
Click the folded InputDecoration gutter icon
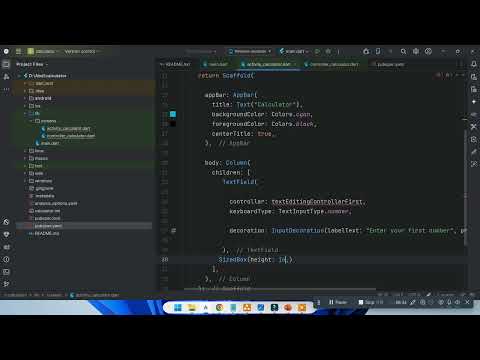(174, 230)
